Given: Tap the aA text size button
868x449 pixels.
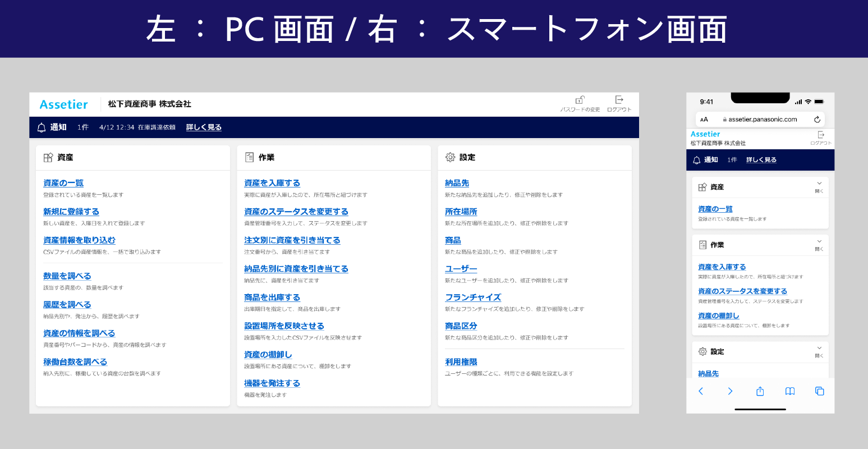Looking at the screenshot, I should click(x=704, y=120).
